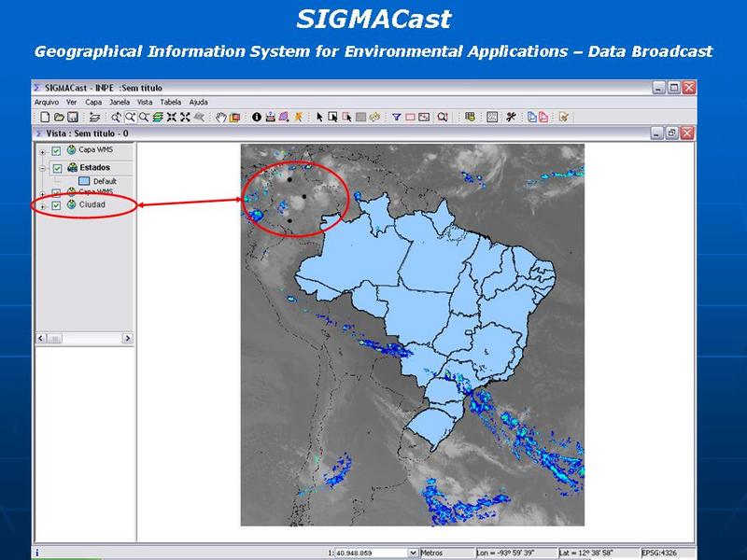Image resolution: width=747 pixels, height=560 pixels.
Task: Click the table grid toolbar icon
Action: [x=471, y=118]
